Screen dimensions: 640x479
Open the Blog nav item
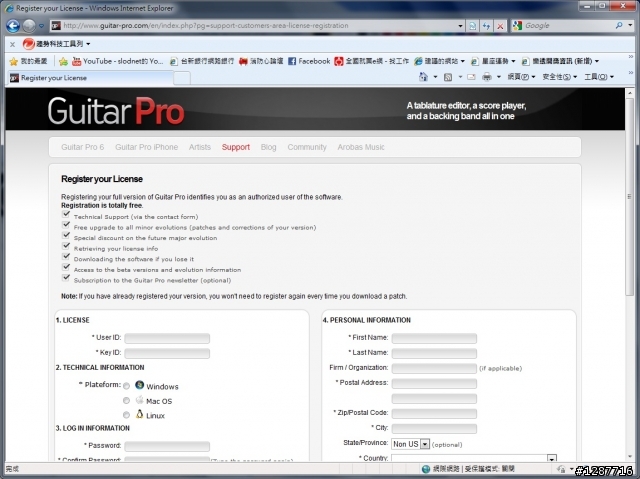268,147
